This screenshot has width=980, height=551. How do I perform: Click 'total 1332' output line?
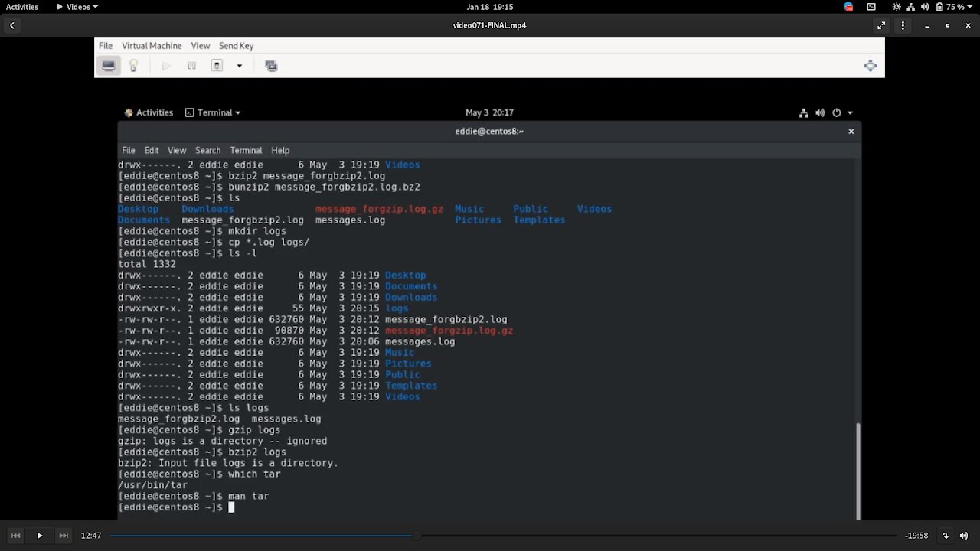tap(146, 264)
